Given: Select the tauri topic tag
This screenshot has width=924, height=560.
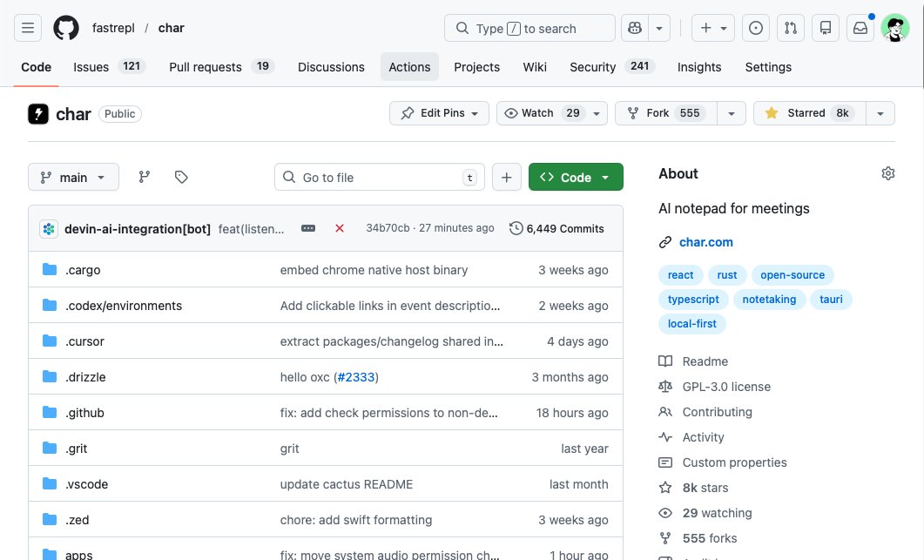Looking at the screenshot, I should [x=831, y=300].
